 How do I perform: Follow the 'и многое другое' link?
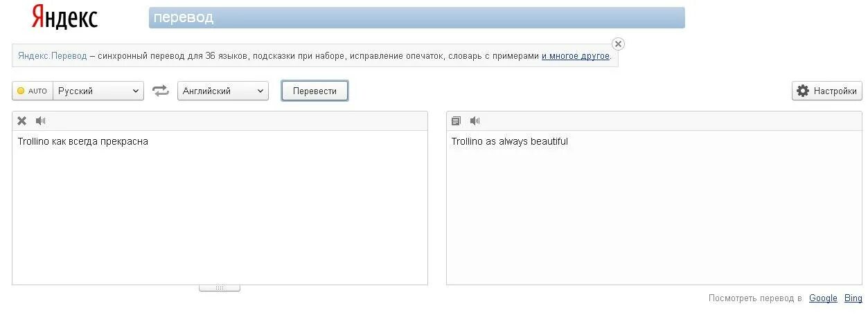click(576, 56)
